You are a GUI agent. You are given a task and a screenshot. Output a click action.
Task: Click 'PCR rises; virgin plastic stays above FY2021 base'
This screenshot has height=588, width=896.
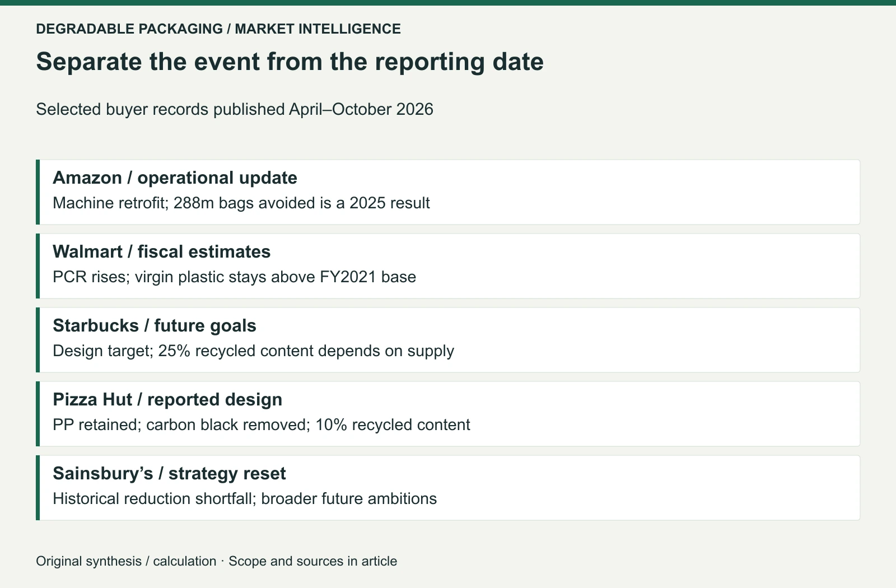click(x=234, y=277)
